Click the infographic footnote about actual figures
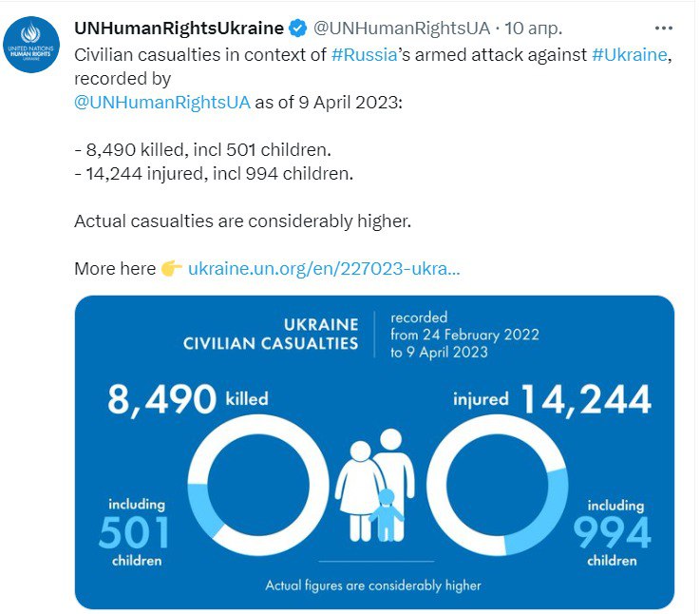The image size is (700, 614). pos(372,585)
